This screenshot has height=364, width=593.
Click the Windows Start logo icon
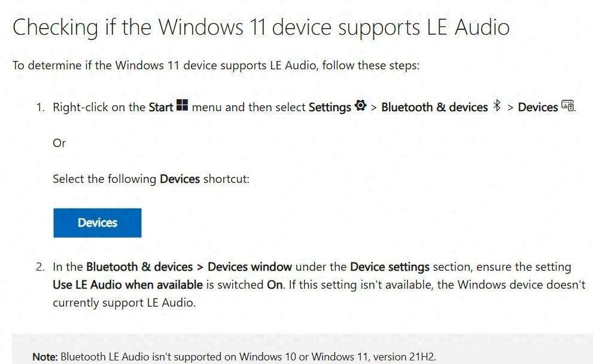tap(183, 106)
